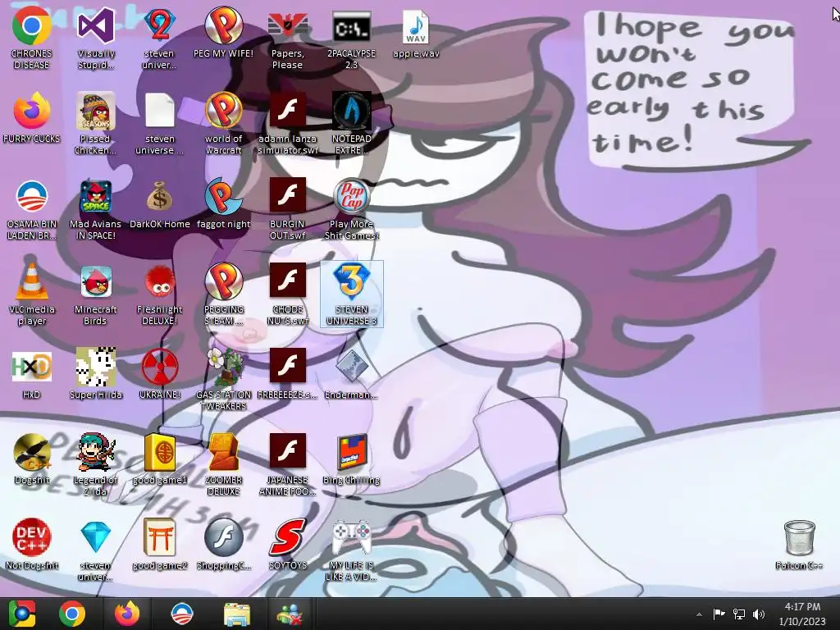Open the Minecraft Birds shortcut
The image size is (840, 630).
click(x=96, y=294)
